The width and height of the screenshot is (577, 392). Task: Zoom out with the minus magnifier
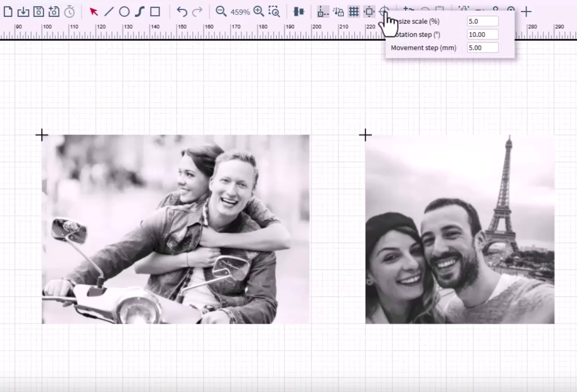coord(221,11)
